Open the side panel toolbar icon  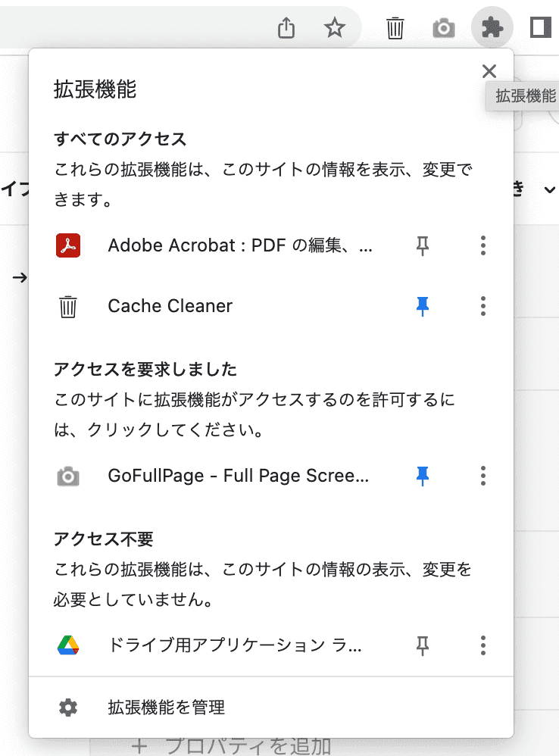(x=540, y=29)
